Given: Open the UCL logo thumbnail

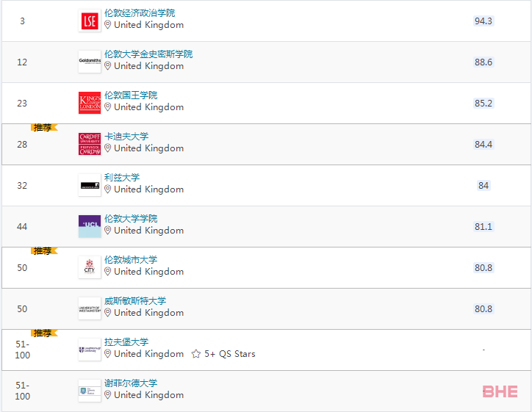Looking at the screenshot, I should [x=90, y=226].
